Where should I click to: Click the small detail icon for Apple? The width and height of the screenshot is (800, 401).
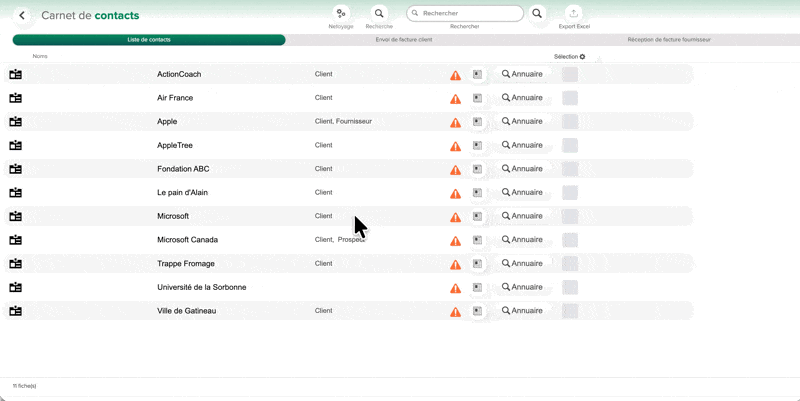click(478, 121)
